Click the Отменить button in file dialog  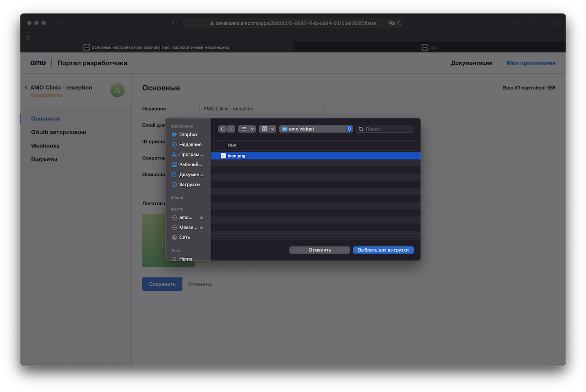click(x=320, y=250)
